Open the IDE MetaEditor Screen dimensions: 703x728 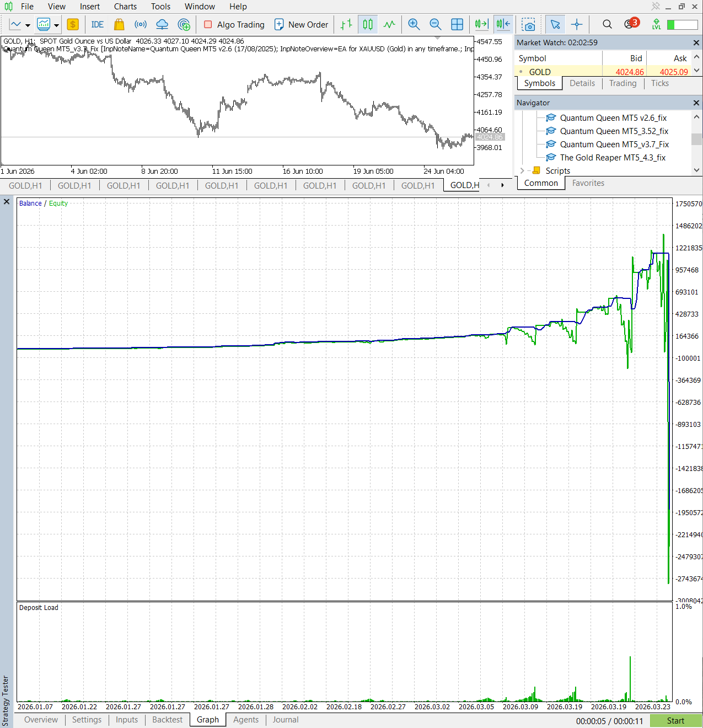click(98, 24)
